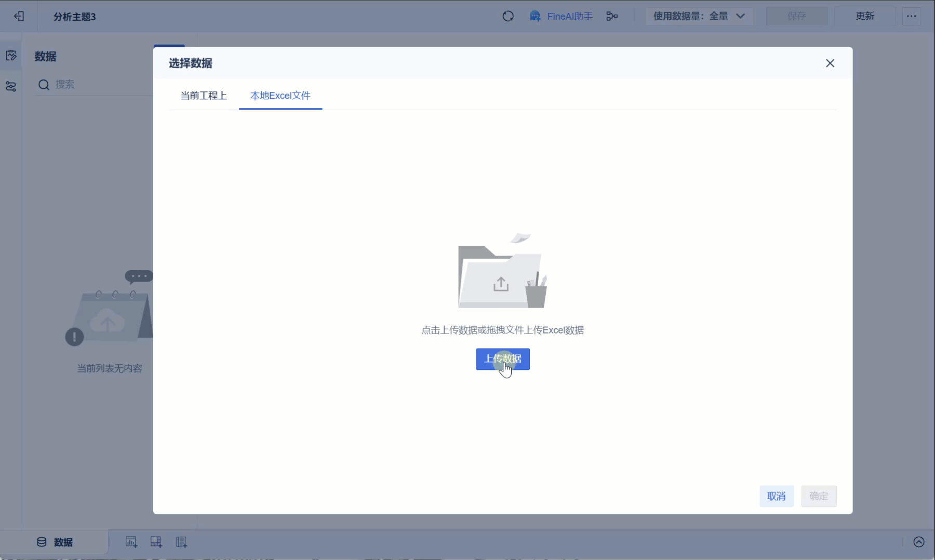Expand the ellipsis bubble above the calendar illustration

coord(138,276)
